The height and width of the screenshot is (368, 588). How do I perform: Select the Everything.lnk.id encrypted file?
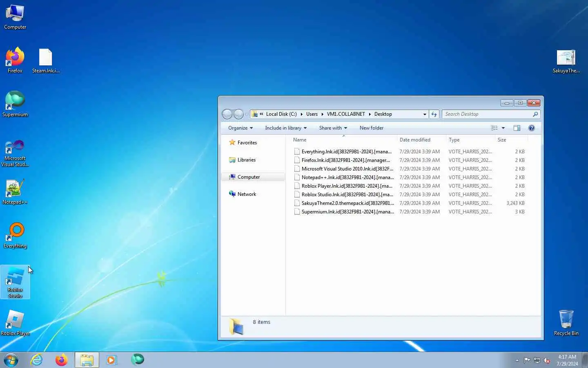point(410,152)
